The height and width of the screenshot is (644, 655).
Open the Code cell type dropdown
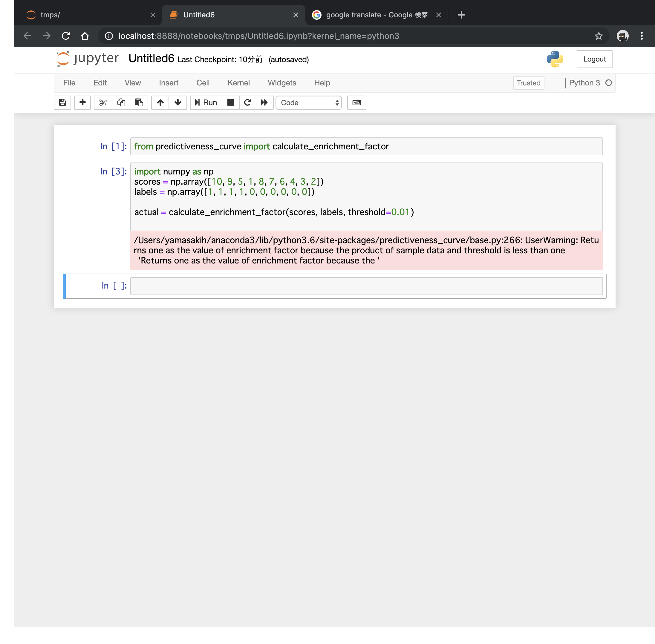pos(308,102)
